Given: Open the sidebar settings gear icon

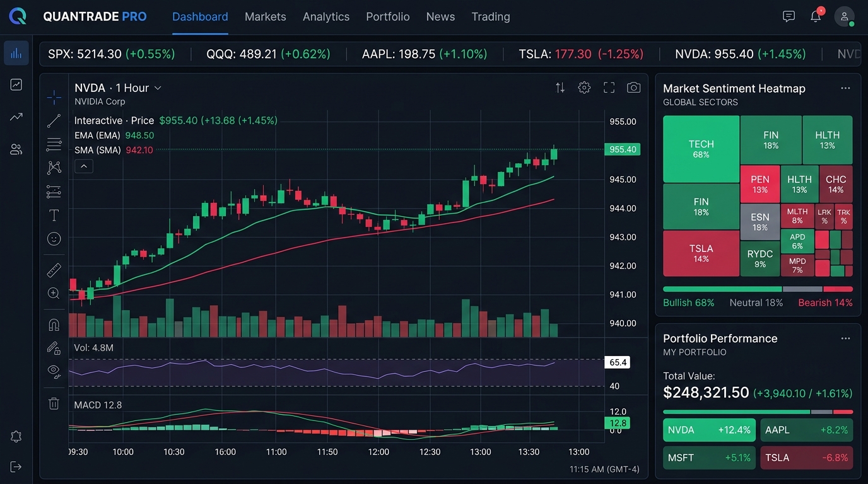Looking at the screenshot, I should (x=16, y=437).
